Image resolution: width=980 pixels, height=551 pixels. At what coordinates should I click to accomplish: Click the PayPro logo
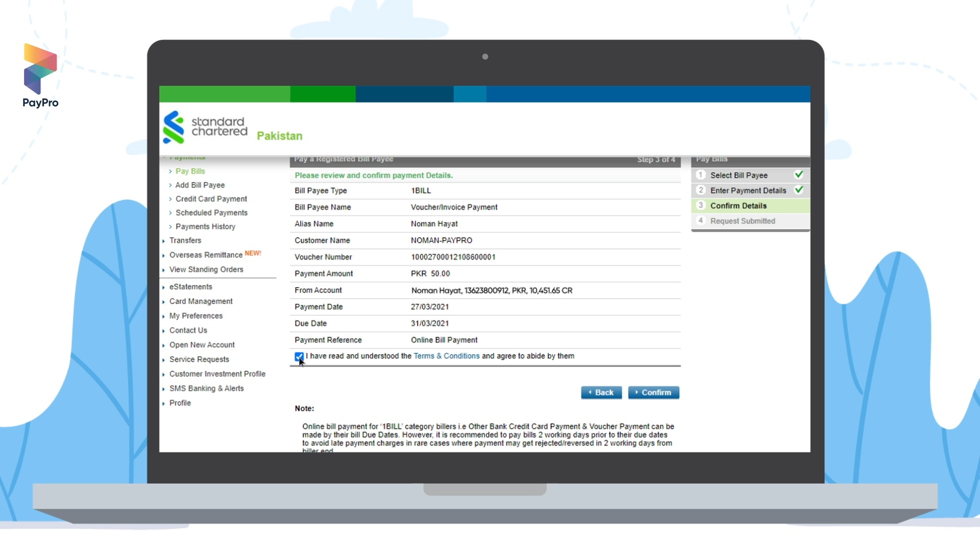[40, 76]
